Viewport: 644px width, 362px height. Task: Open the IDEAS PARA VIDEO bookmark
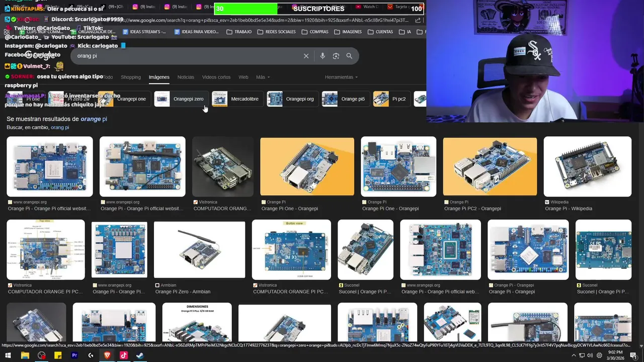tap(196, 32)
